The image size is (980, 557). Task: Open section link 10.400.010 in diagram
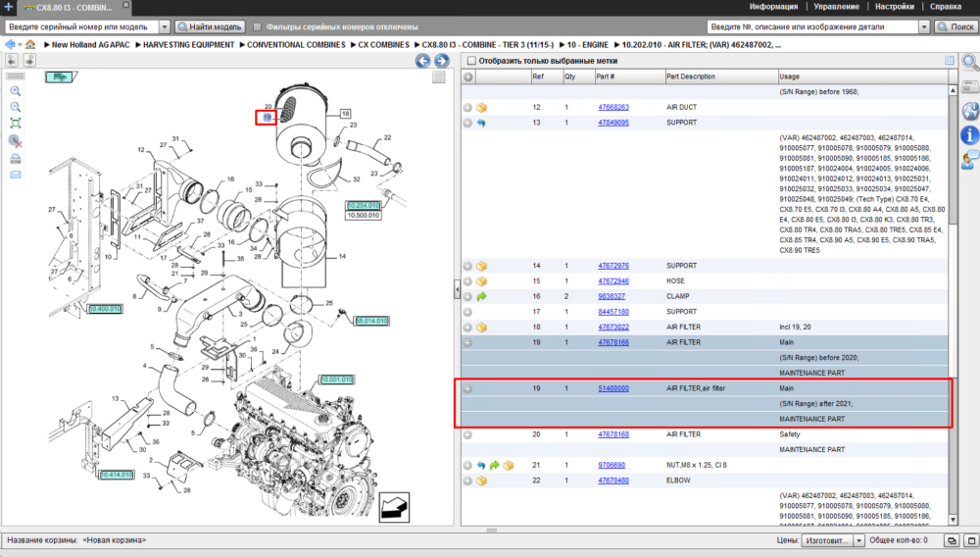(x=105, y=309)
